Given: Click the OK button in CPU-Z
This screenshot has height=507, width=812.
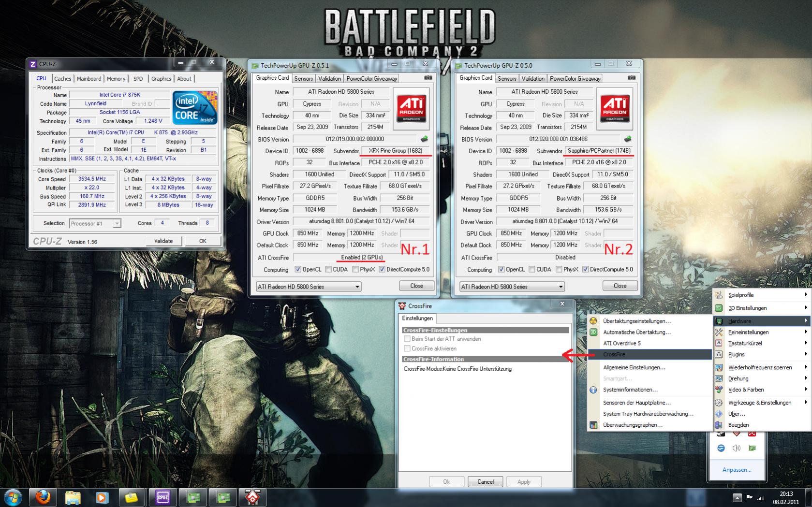Looking at the screenshot, I should pyautogui.click(x=203, y=241).
